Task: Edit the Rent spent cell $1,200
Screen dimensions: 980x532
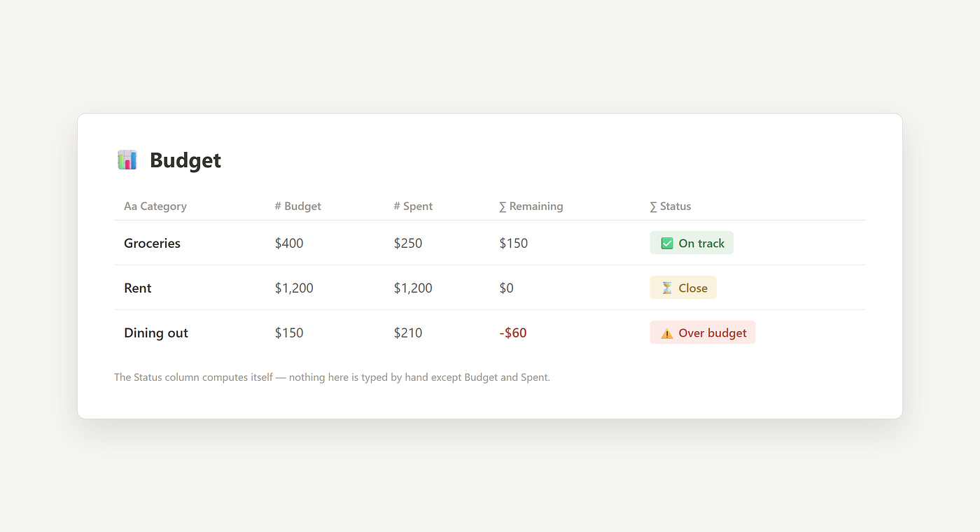Action: (413, 288)
